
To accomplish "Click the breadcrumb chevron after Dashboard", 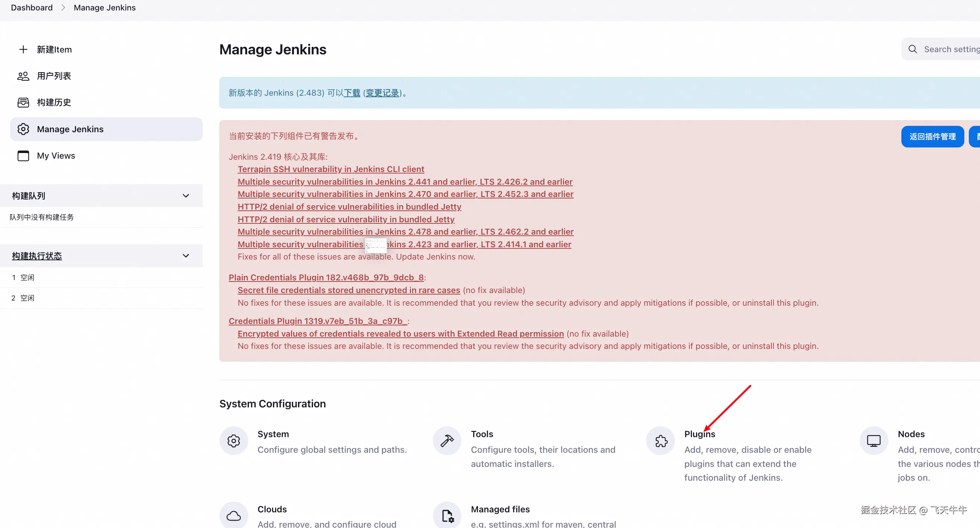I will pyautogui.click(x=63, y=7).
